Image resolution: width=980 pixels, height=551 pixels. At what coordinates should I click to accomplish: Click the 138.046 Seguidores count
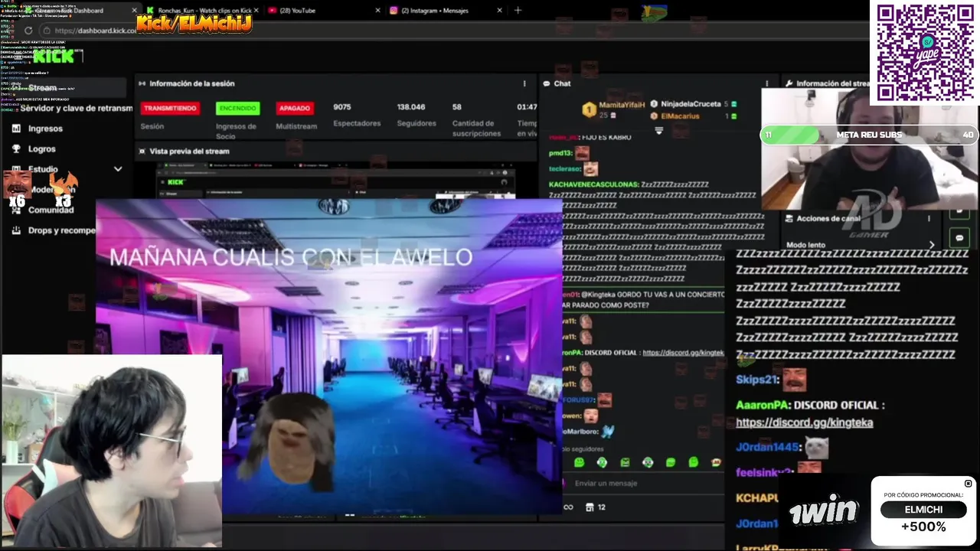point(410,107)
